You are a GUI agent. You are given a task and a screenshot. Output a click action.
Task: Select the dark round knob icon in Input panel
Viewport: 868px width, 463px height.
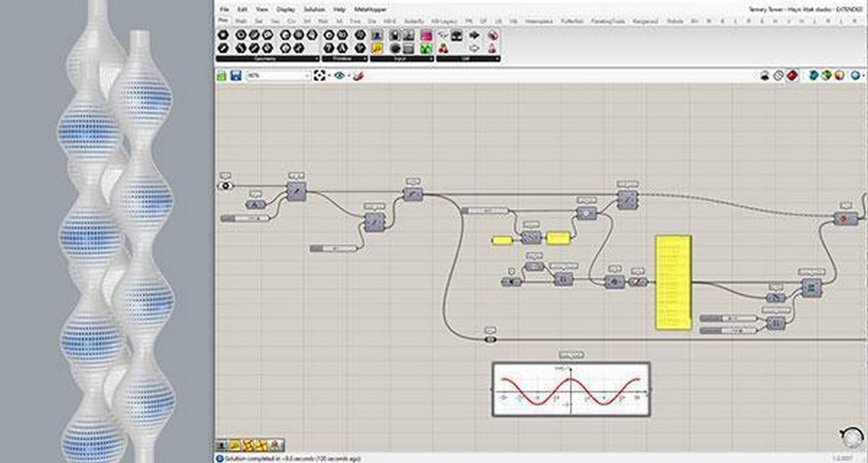pos(395,48)
